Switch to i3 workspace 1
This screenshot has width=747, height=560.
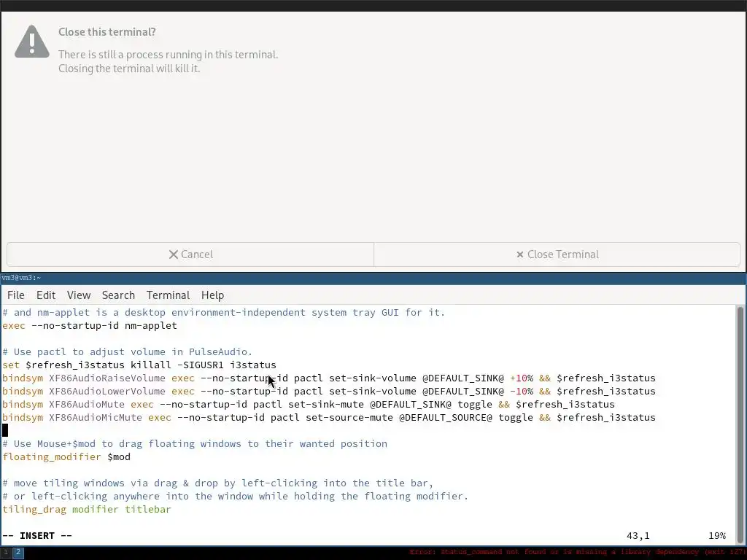pos(6,553)
